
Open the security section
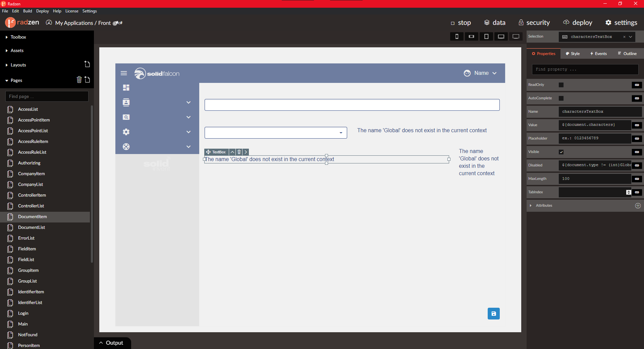pyautogui.click(x=534, y=22)
